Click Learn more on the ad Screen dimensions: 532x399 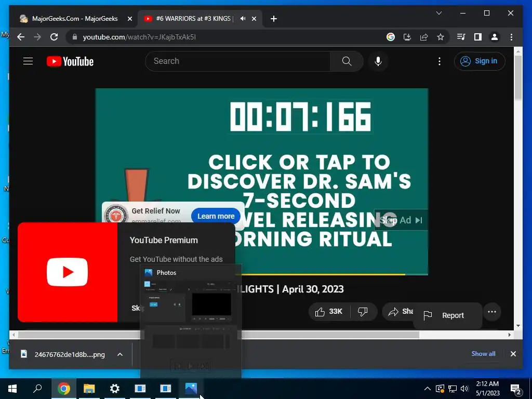click(216, 216)
